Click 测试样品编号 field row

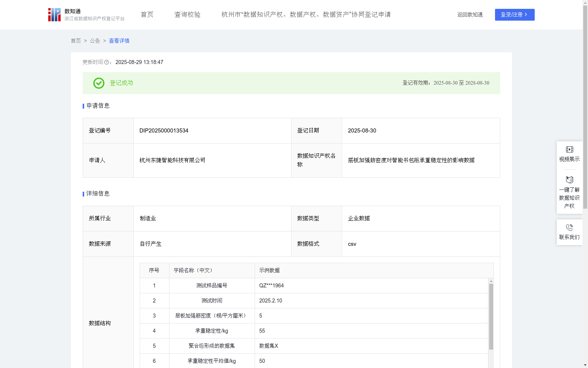(x=314, y=286)
